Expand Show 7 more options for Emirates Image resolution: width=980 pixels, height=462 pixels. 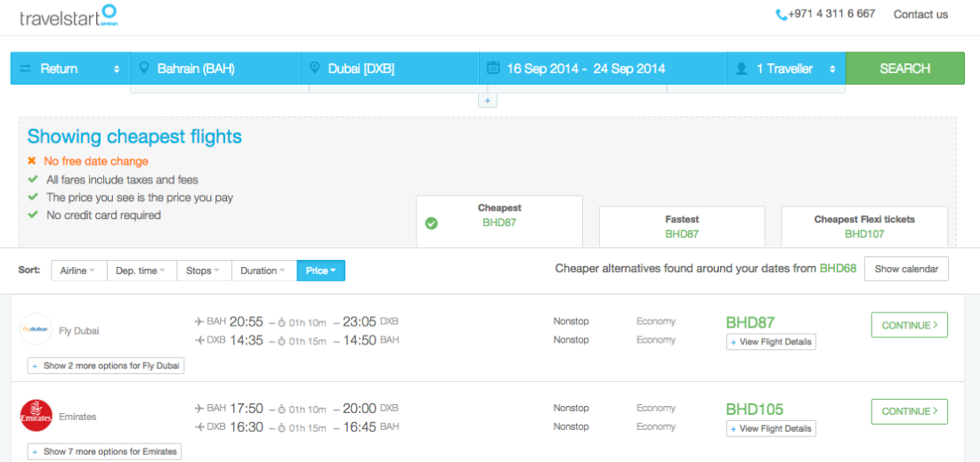point(104,451)
